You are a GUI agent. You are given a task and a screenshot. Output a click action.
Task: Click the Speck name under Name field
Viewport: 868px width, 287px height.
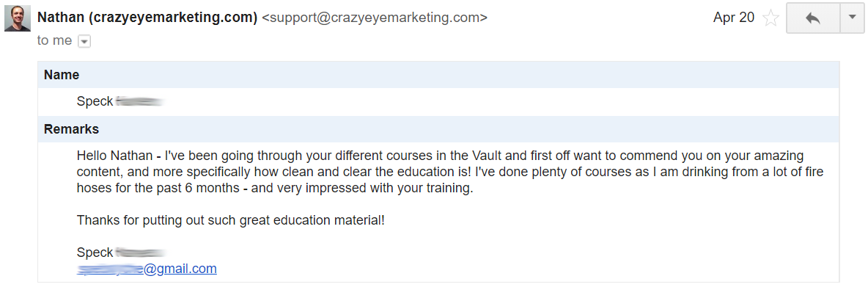[95, 102]
